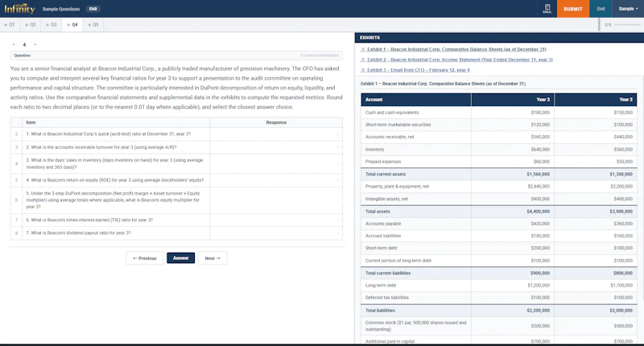Select Total current assets row

(499, 174)
